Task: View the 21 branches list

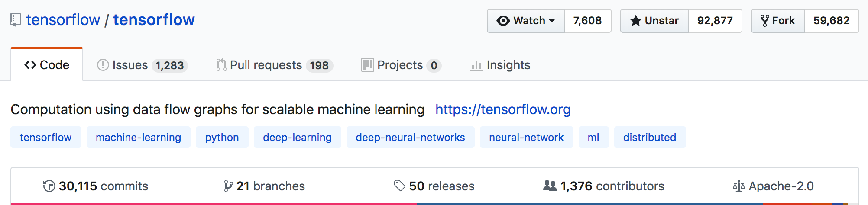Action: coord(264,186)
